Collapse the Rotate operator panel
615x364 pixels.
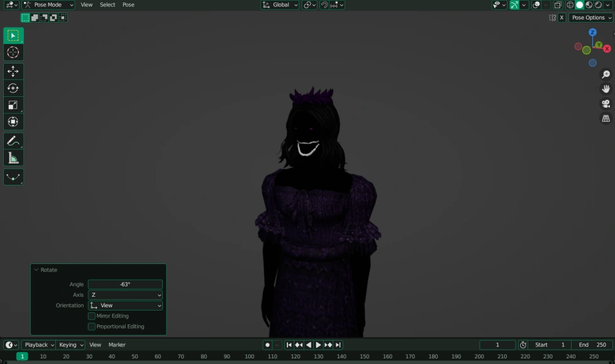pos(36,270)
